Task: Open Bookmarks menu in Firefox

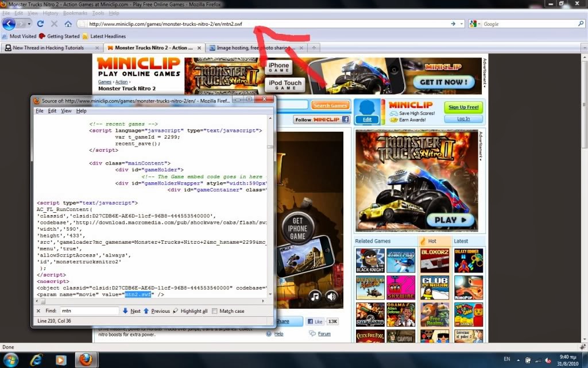Action: (75, 13)
